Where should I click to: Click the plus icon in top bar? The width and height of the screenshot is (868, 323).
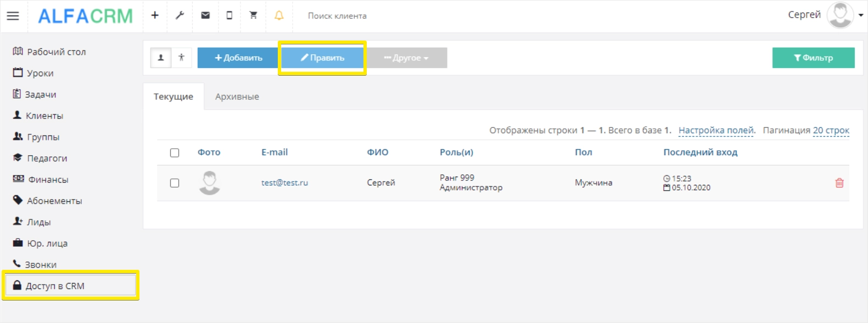[155, 15]
